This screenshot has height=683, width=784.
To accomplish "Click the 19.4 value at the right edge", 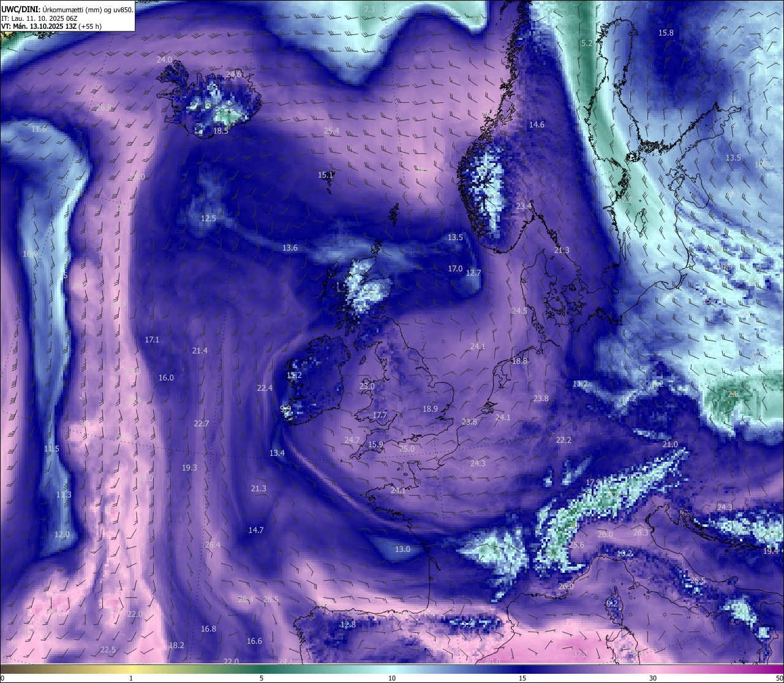I will pos(771,551).
